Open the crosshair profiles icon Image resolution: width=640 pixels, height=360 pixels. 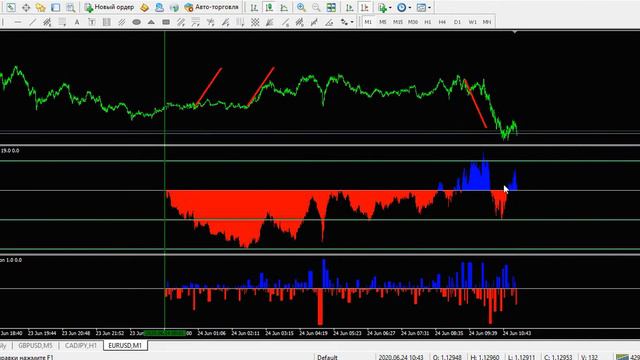click(x=26, y=7)
